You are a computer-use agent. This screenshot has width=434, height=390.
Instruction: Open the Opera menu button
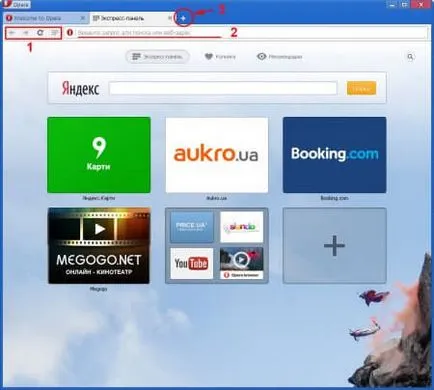(16, 4)
